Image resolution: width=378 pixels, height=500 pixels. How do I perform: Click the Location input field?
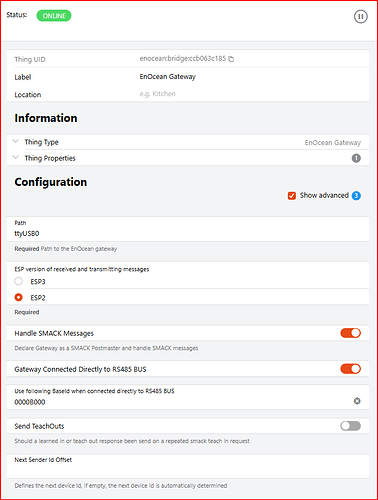point(157,94)
